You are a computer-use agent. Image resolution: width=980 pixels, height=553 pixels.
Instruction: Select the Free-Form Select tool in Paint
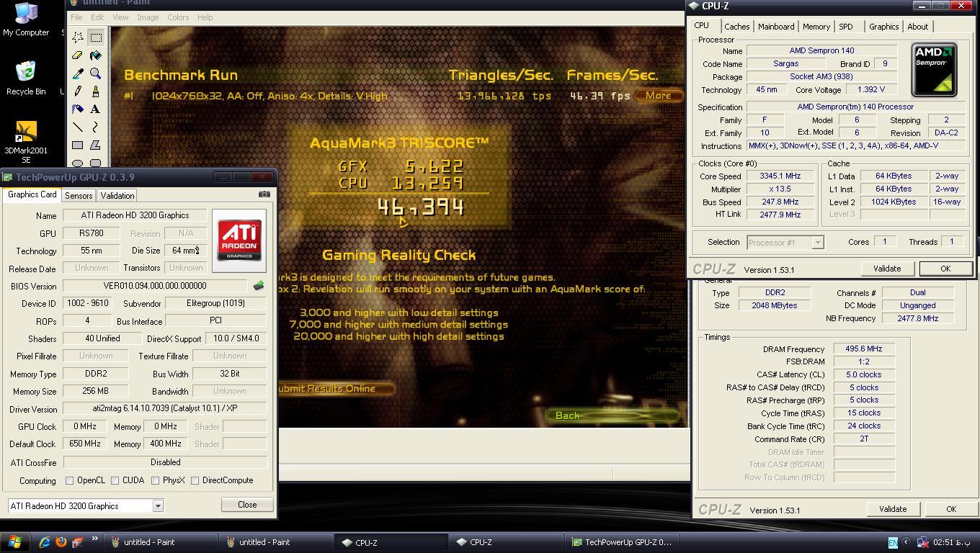point(78,37)
